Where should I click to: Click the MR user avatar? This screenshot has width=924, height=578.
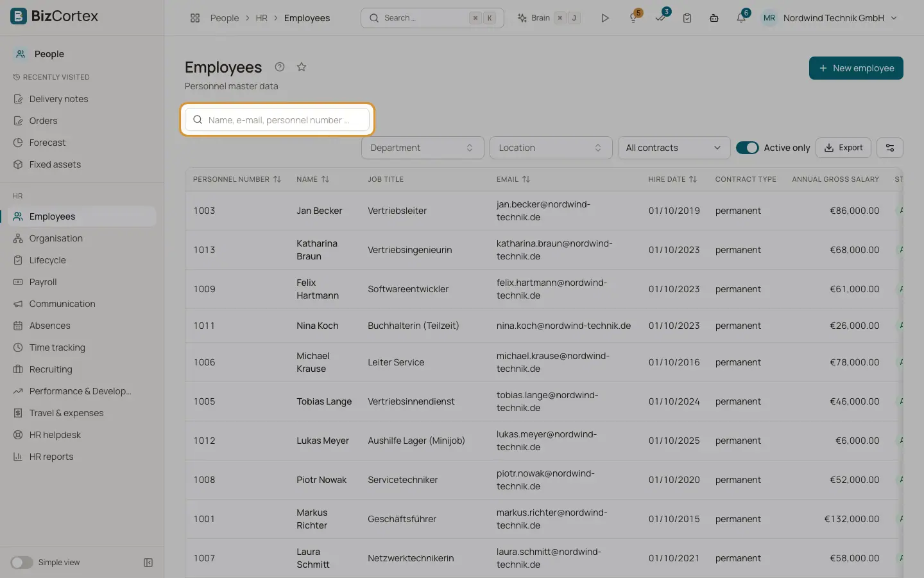[x=769, y=18]
